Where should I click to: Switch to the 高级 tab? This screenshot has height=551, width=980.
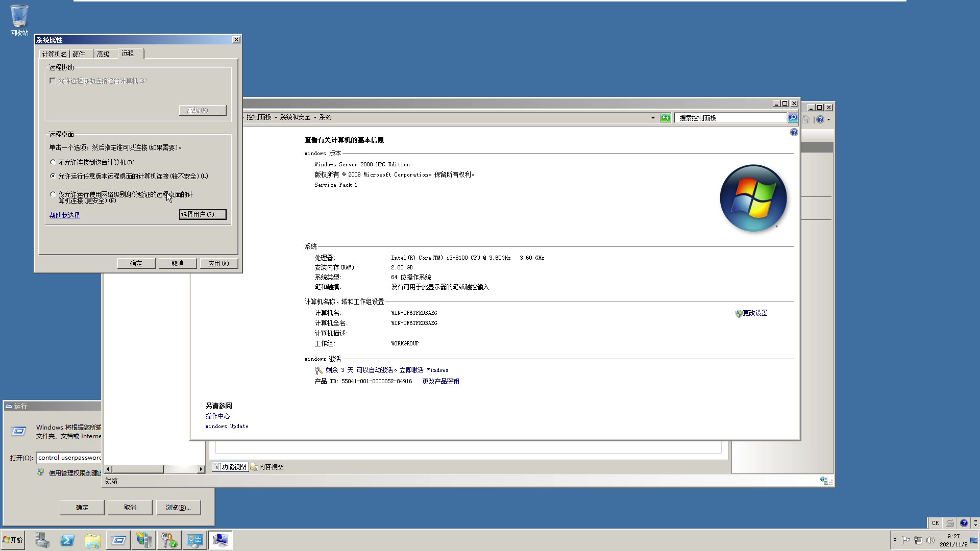point(103,54)
